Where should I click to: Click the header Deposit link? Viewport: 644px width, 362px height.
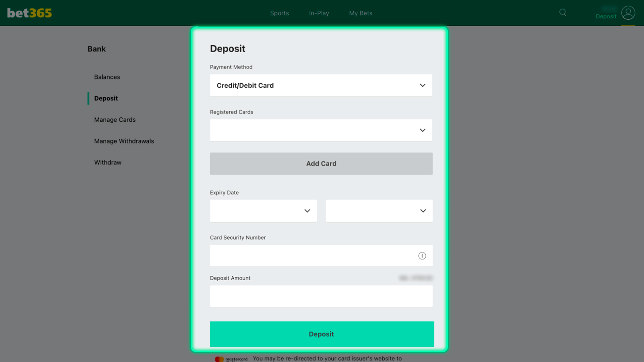(x=606, y=16)
